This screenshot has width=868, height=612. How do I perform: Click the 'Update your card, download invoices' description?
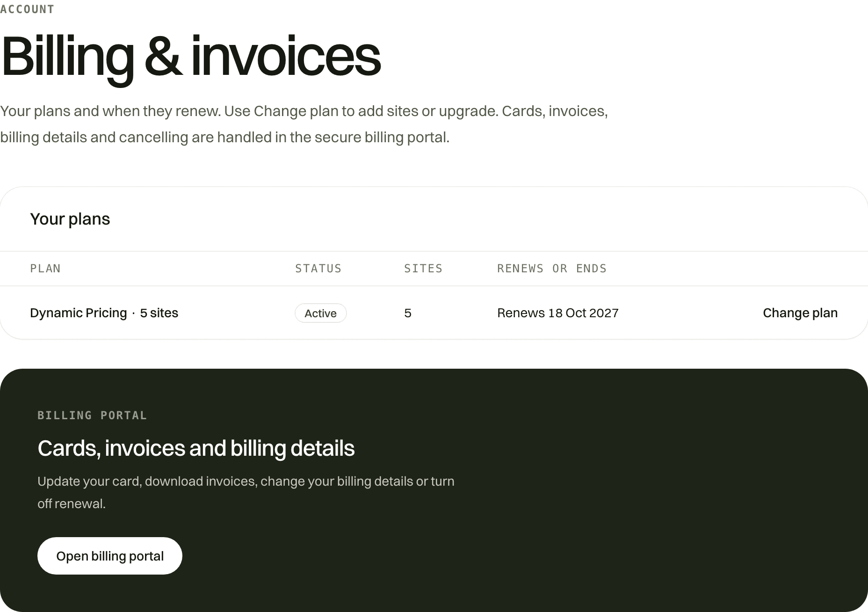tap(246, 492)
